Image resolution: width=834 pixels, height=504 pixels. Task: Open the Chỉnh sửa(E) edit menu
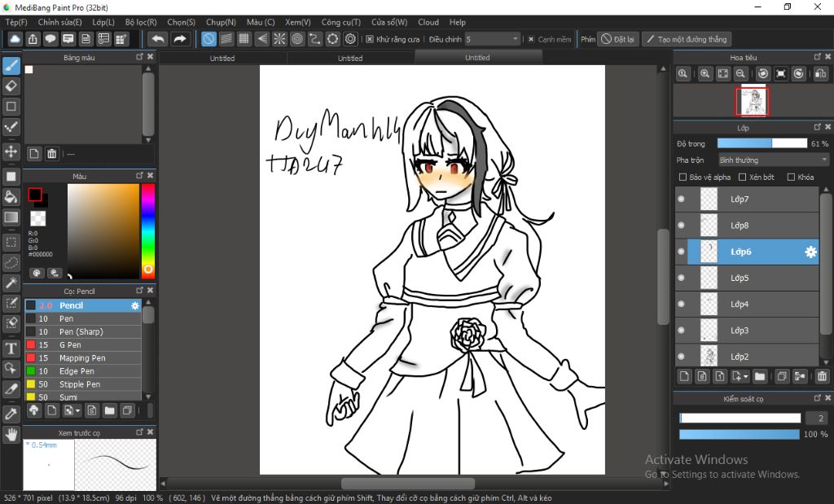pyautogui.click(x=60, y=22)
